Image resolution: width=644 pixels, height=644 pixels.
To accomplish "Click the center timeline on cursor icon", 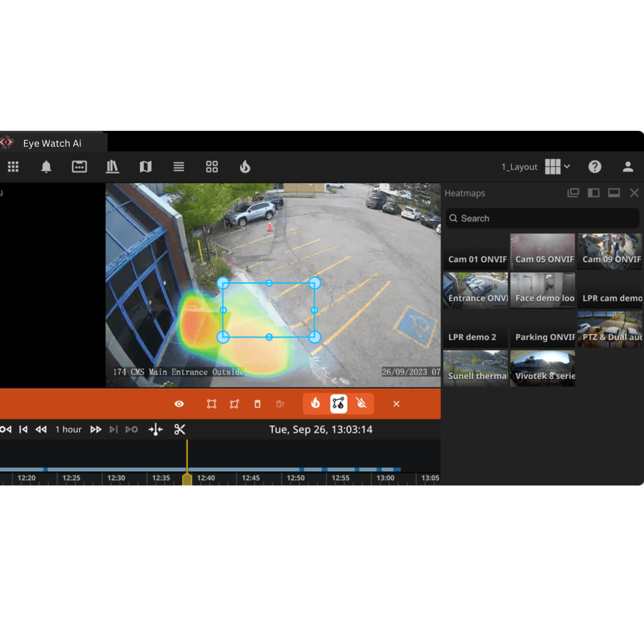I will click(x=156, y=429).
